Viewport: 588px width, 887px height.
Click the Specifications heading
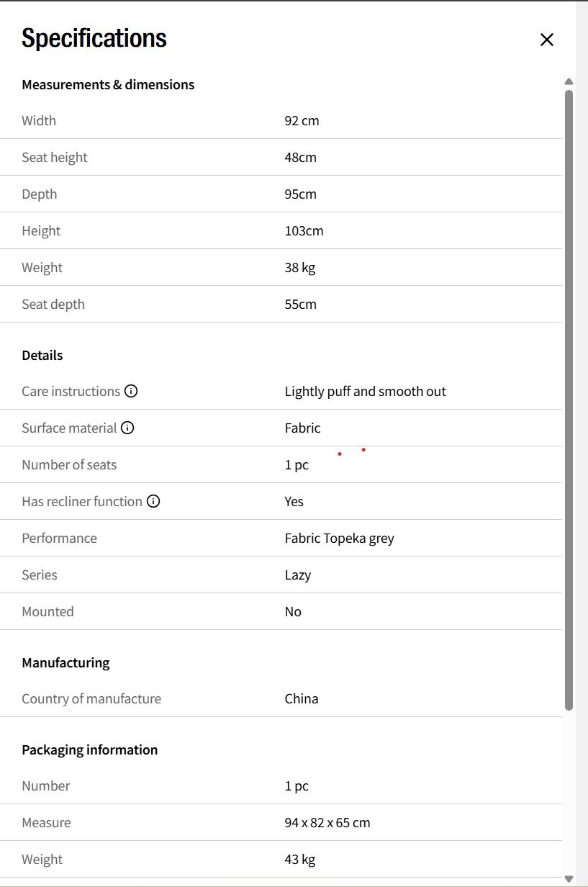[x=94, y=38]
